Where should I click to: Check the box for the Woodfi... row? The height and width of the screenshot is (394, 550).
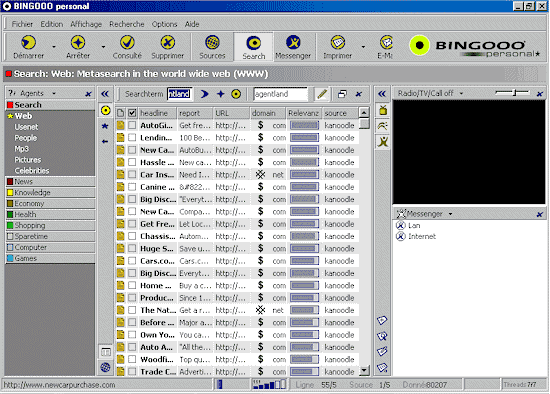132,359
